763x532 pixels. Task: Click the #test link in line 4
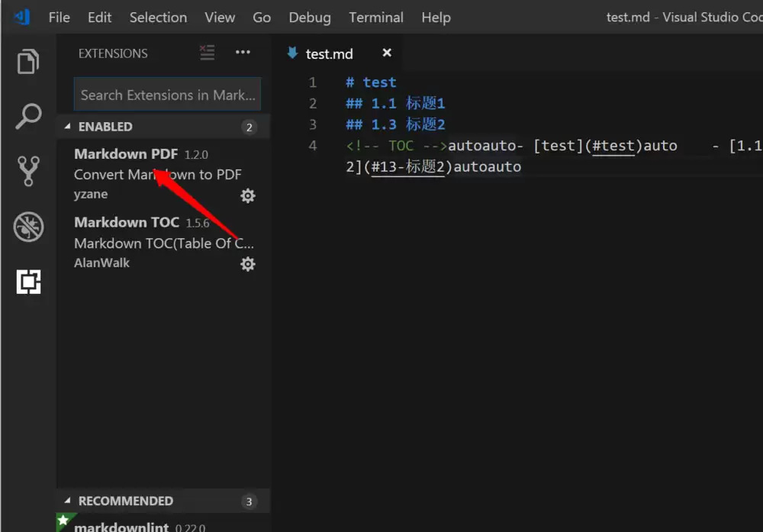[613, 146]
